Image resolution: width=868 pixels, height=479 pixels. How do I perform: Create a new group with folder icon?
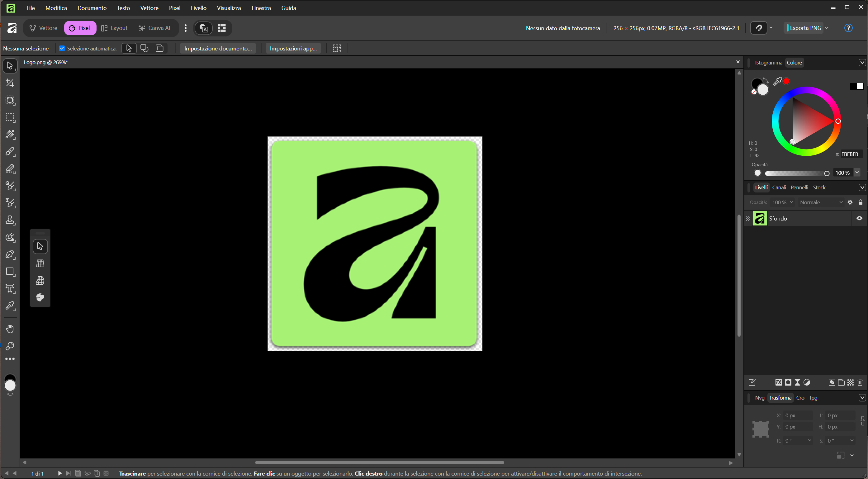pos(842,382)
